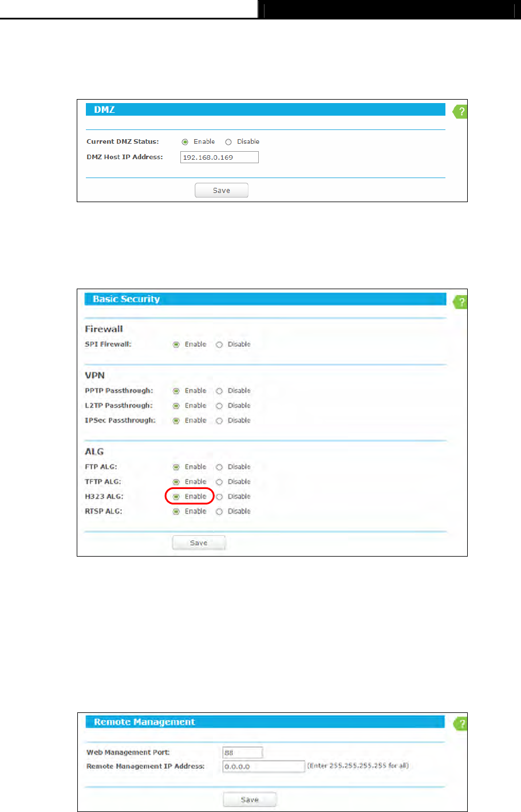Disable SPI Firewall
This screenshot has height=812, width=521.
pos(219,345)
